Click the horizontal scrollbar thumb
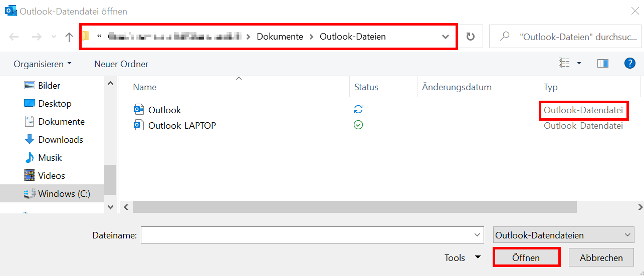Viewport: 644px width, 276px height. pos(355,207)
